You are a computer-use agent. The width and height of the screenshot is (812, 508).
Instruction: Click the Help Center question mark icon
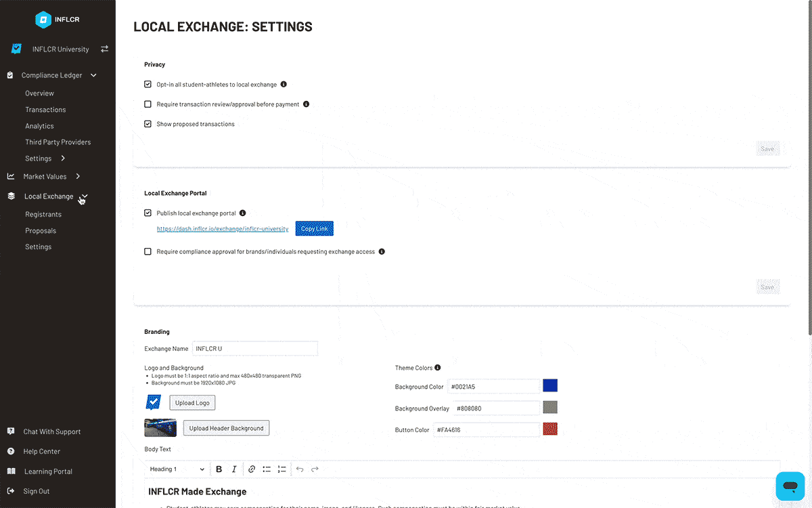click(x=11, y=451)
